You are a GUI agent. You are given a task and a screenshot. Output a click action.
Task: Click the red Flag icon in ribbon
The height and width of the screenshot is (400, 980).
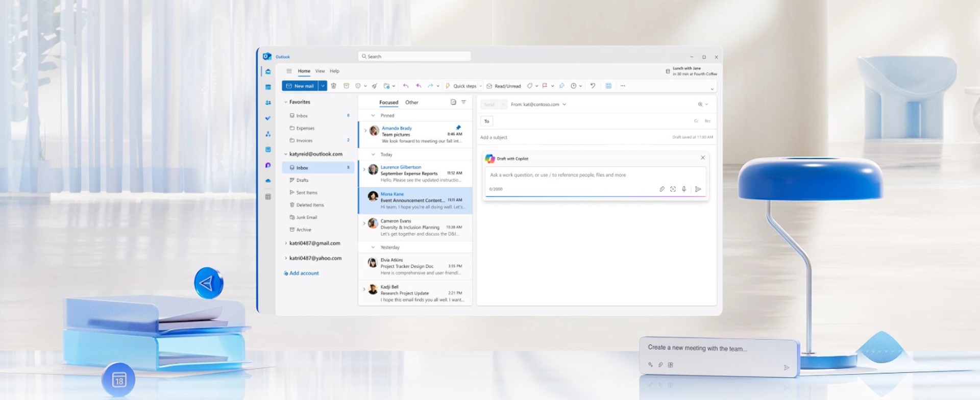click(x=545, y=86)
